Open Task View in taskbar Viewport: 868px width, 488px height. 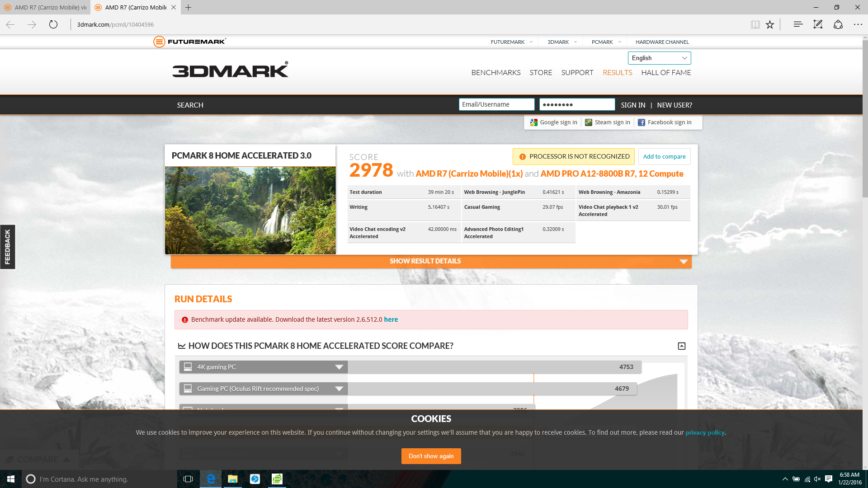[x=188, y=479]
